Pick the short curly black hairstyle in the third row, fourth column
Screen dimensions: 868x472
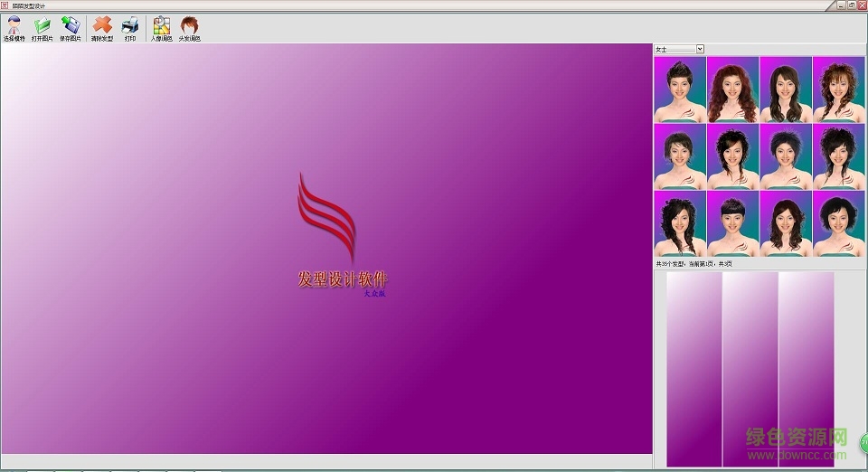(838, 223)
